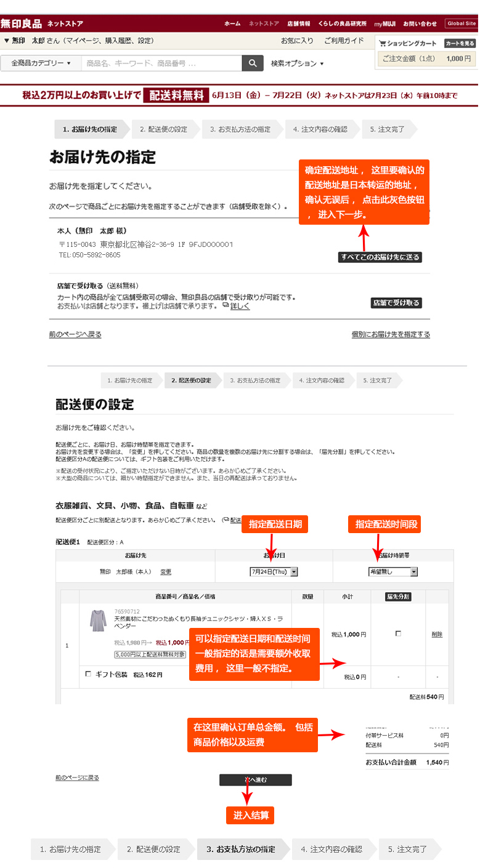Expand 検索オプション menu
Viewport: 488px width, 868px height.
tap(298, 63)
